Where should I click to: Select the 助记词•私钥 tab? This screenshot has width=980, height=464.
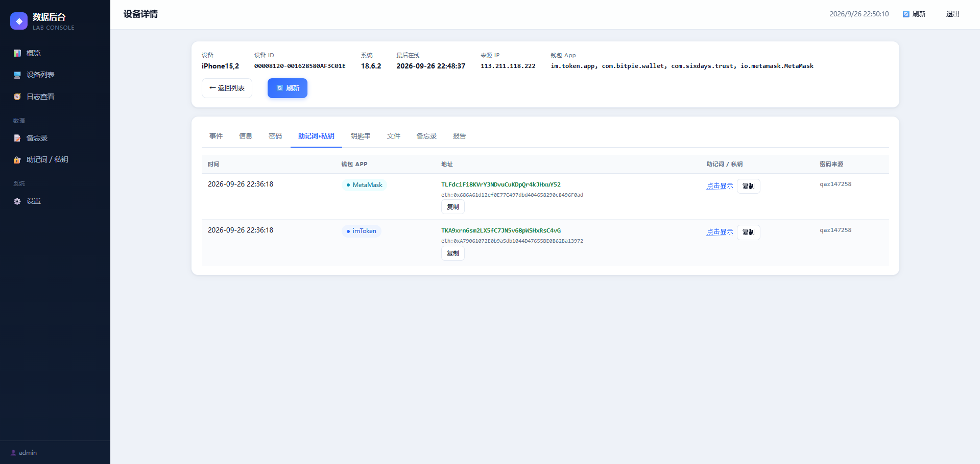point(316,136)
